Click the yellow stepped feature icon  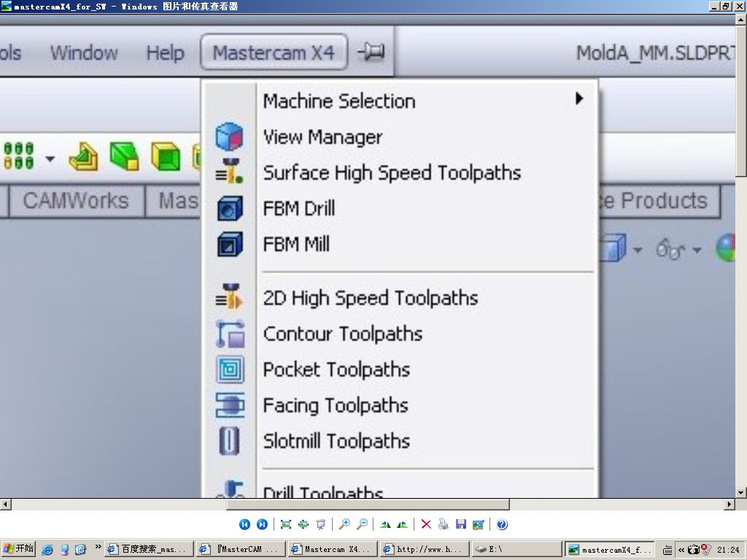tap(83, 157)
